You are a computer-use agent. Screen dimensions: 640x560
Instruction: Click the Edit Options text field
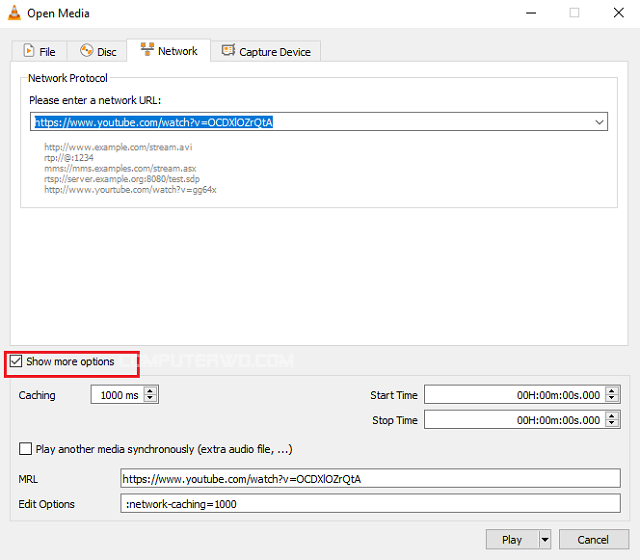point(370,504)
